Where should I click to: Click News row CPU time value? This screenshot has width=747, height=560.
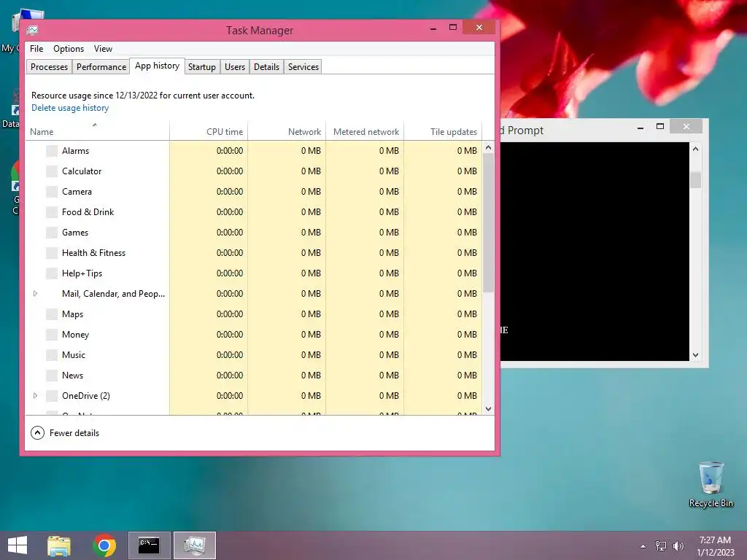tap(230, 376)
